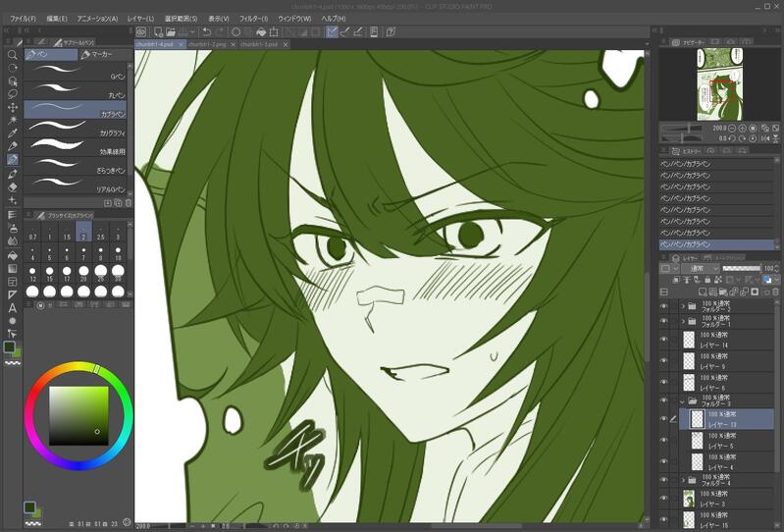This screenshot has width=784, height=532.
Task: Select layer レイヤー 4 thumbnail
Action: [697, 461]
